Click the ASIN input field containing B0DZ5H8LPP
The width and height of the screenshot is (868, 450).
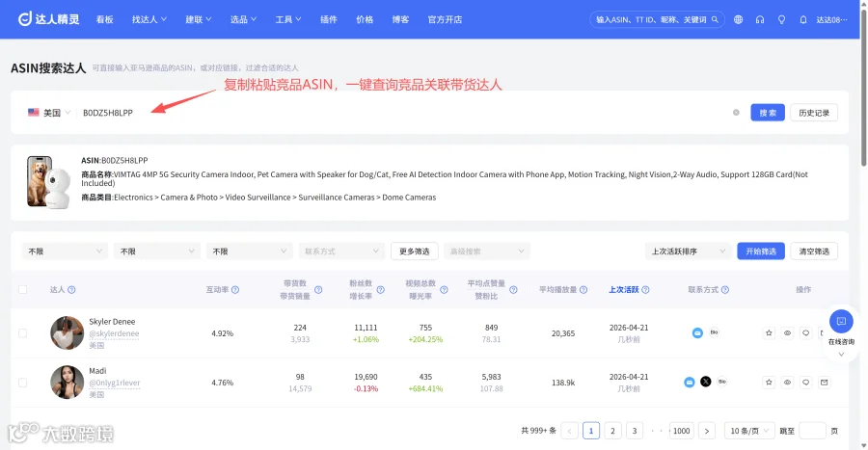404,112
